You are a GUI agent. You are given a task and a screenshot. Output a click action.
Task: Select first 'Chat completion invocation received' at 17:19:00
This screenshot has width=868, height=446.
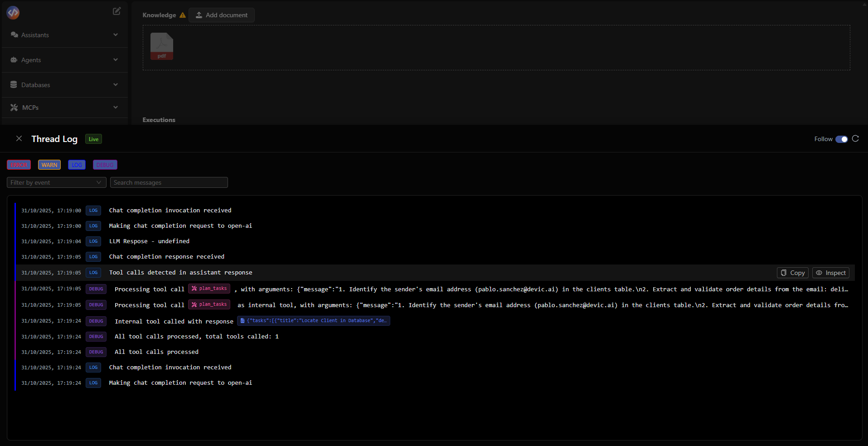pos(435,211)
